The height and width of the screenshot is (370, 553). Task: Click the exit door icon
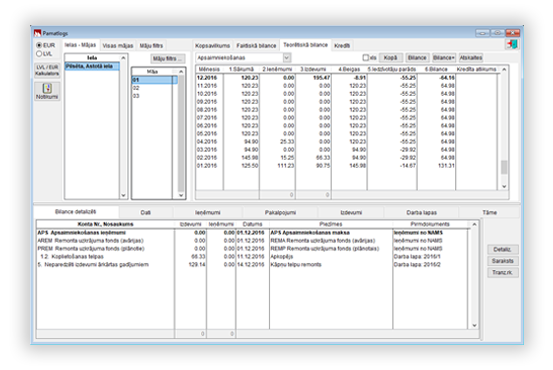click(512, 44)
